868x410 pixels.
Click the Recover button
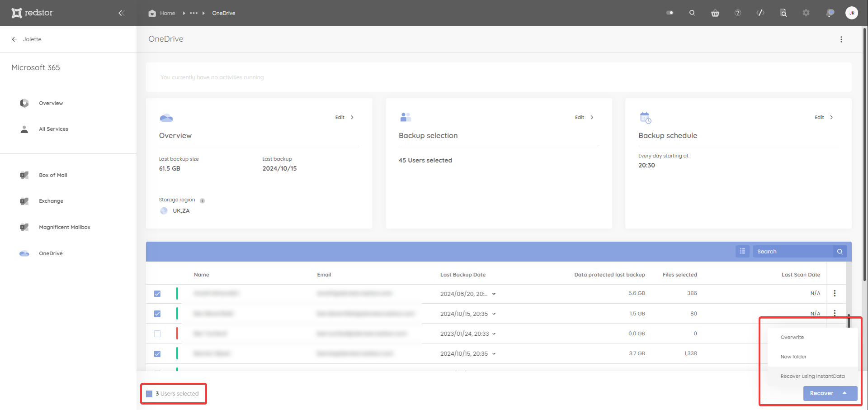pyautogui.click(x=821, y=393)
